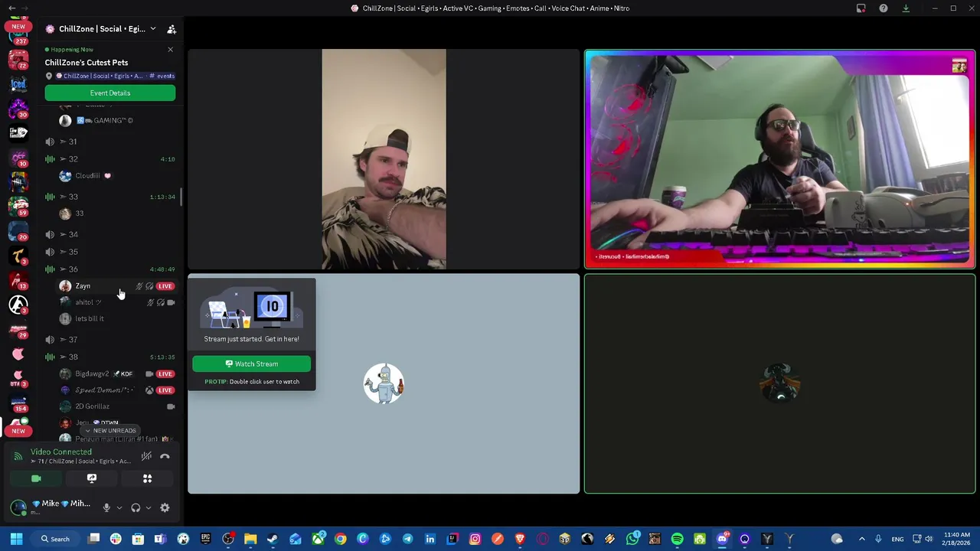
Task: Click Bigdawgv2's LIVE badge
Action: pyautogui.click(x=165, y=374)
